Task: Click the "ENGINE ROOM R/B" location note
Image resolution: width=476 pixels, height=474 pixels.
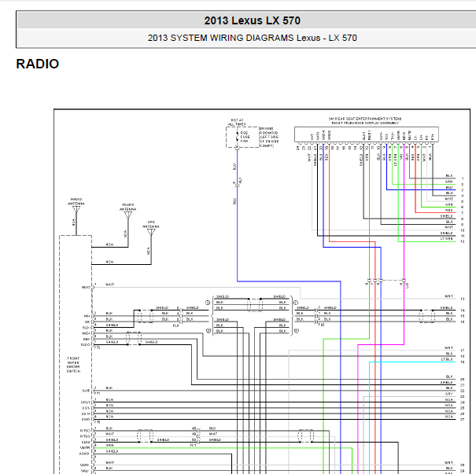Action: tap(269, 137)
